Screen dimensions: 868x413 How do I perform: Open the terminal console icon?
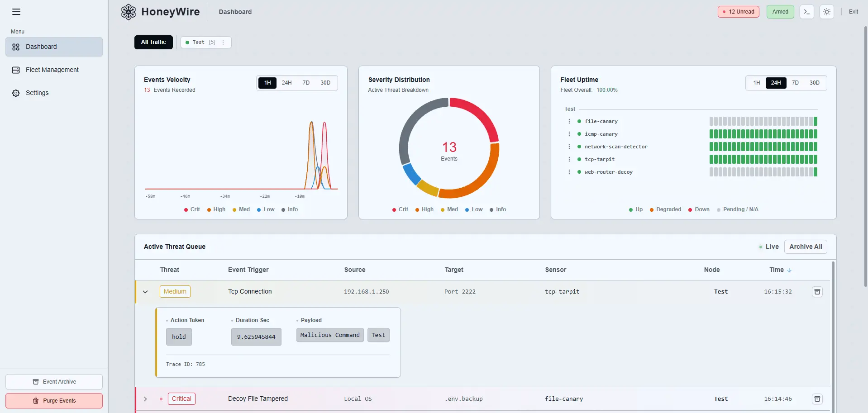pyautogui.click(x=807, y=12)
